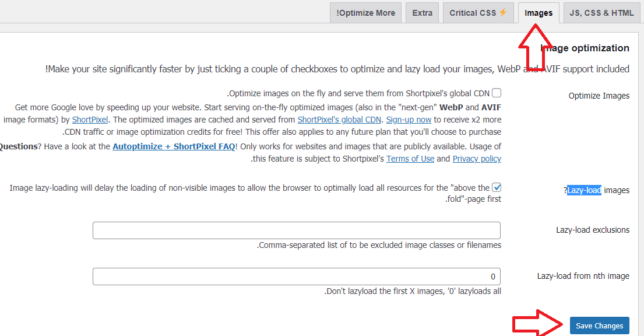Open the Privacy policy link
The width and height of the screenshot is (644, 336).
coord(477,159)
